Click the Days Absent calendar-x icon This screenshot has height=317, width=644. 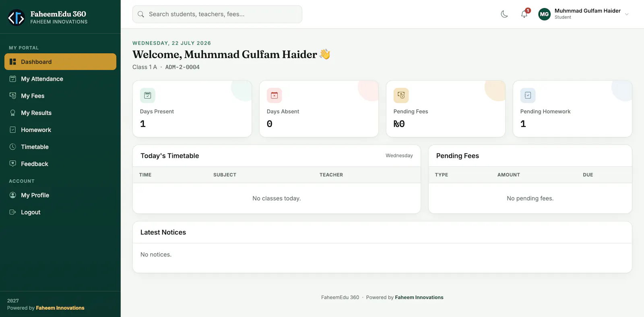point(275,95)
